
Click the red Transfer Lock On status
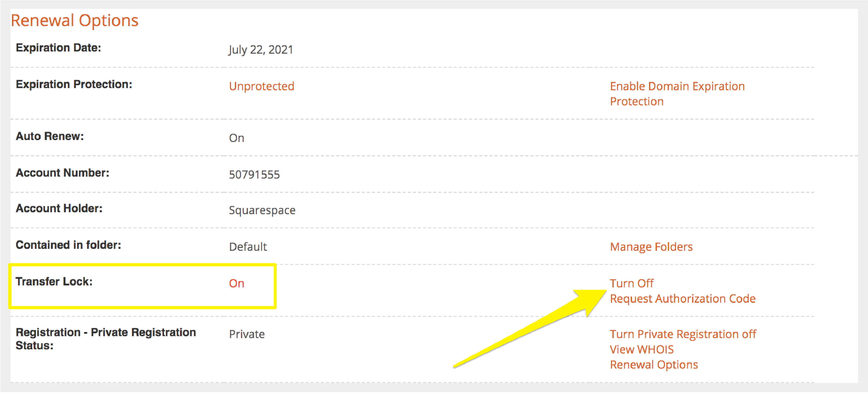pos(236,283)
